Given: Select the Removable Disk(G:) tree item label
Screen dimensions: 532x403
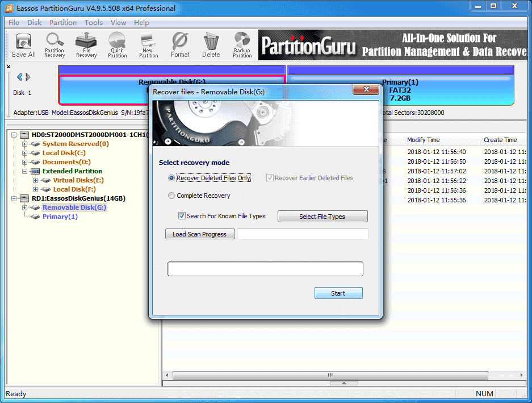Looking at the screenshot, I should [x=74, y=207].
